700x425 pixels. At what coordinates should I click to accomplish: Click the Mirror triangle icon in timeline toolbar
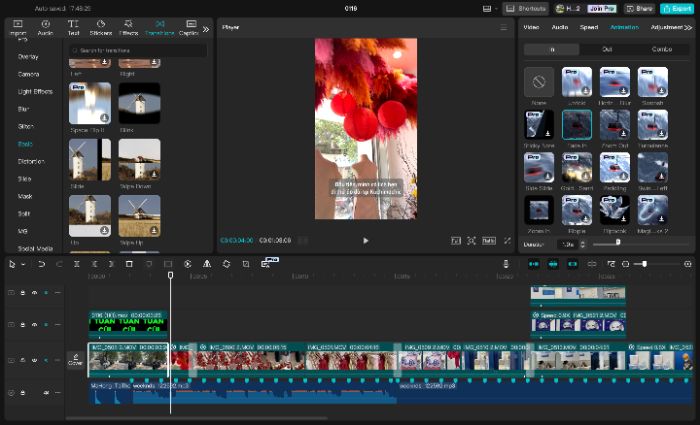[x=207, y=264]
